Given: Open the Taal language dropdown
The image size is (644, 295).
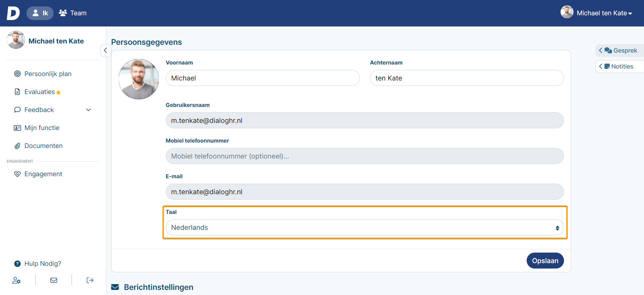Looking at the screenshot, I should 365,227.
